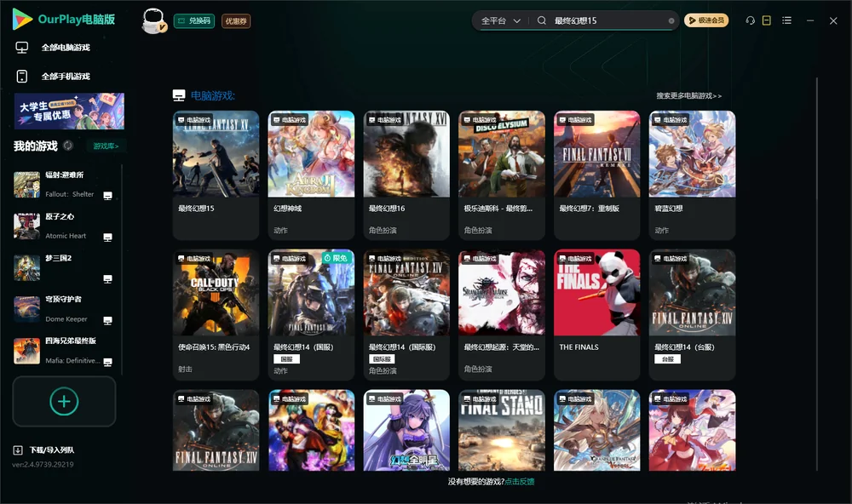Click the download queue arrow icon
This screenshot has width=852, height=504.
pos(18,450)
